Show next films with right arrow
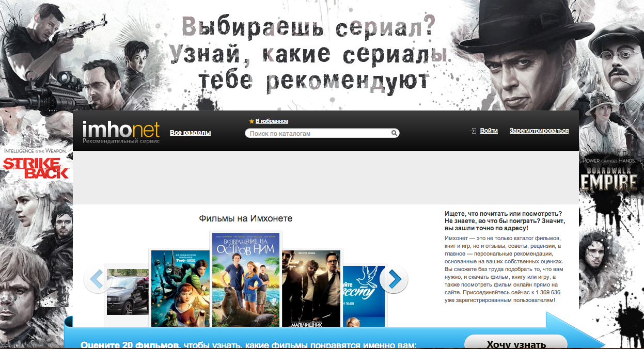This screenshot has height=349, width=644. click(x=394, y=279)
